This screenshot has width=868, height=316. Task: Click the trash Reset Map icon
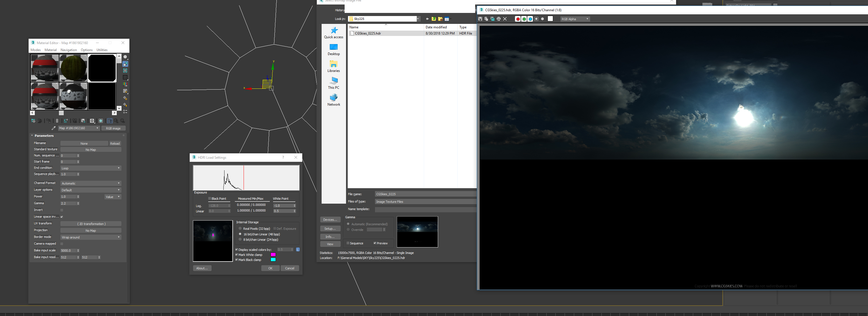point(57,121)
